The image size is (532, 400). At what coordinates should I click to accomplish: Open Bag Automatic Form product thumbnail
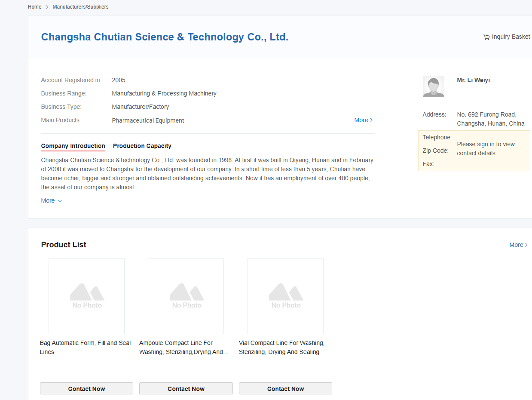coord(86,296)
